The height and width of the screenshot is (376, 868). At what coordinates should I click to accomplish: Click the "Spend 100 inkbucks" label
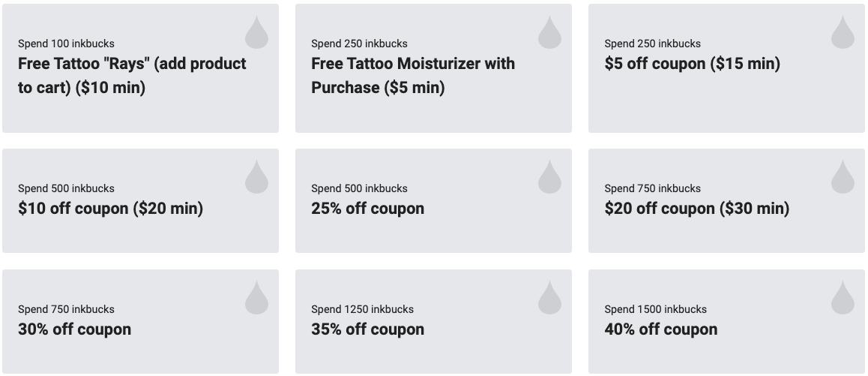click(66, 44)
